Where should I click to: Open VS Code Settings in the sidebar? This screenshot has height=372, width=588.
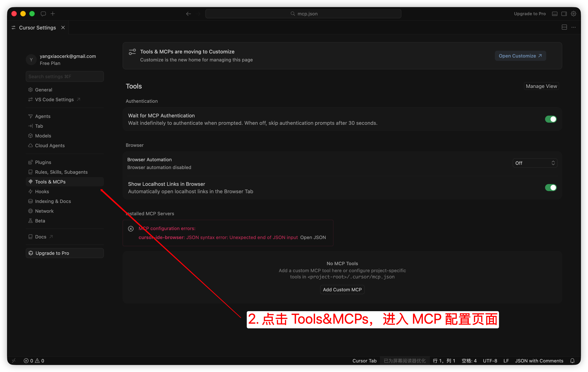[65, 99]
